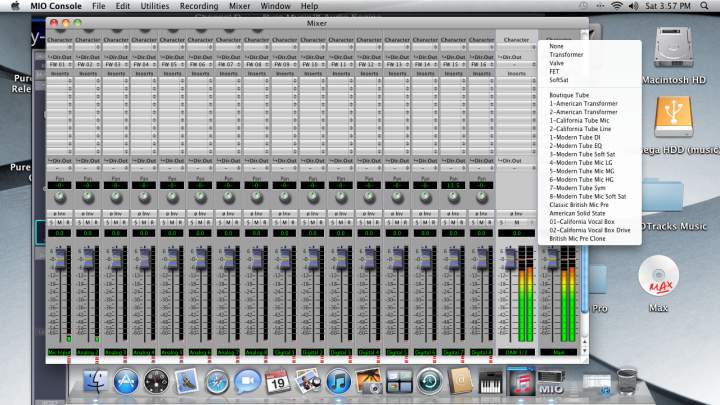Open the FW 10 input source dropdown

[313, 65]
